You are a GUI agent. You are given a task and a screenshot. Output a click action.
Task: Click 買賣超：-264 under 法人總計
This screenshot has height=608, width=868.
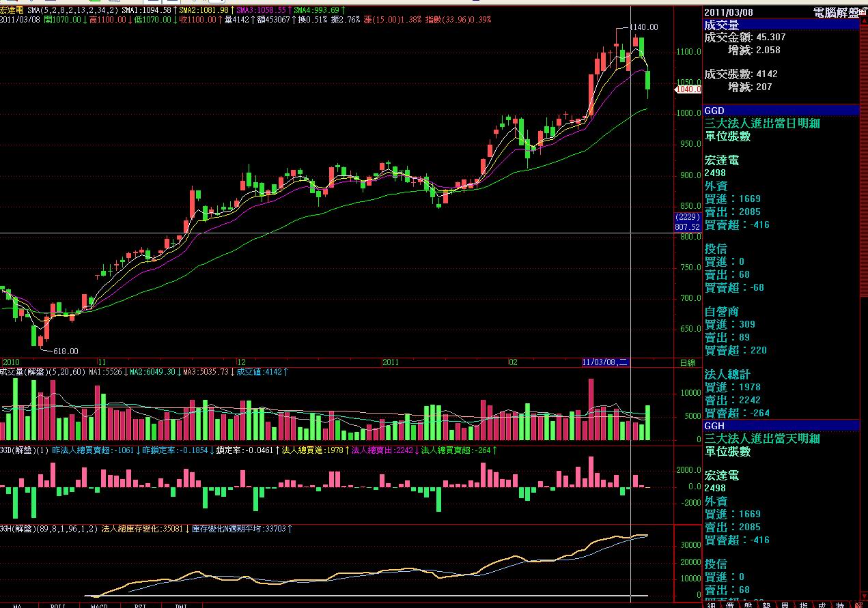[x=737, y=413]
